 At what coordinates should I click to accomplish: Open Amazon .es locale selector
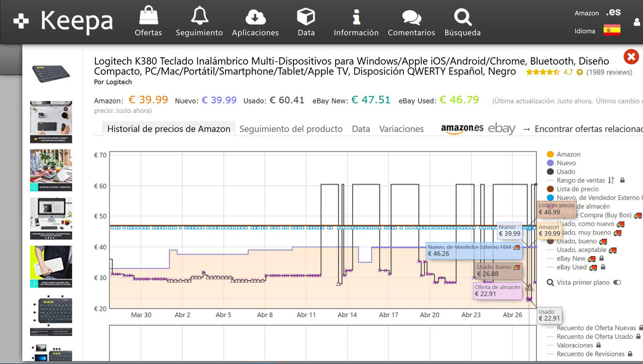click(598, 13)
